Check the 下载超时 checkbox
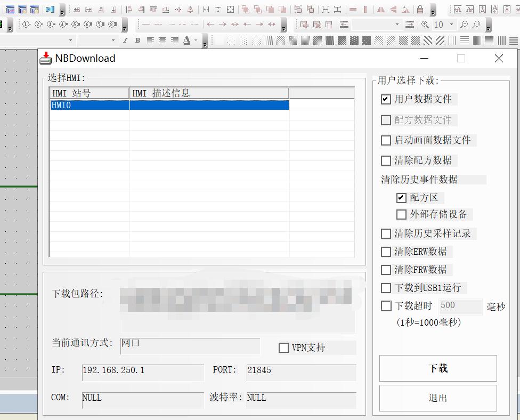 pyautogui.click(x=386, y=306)
